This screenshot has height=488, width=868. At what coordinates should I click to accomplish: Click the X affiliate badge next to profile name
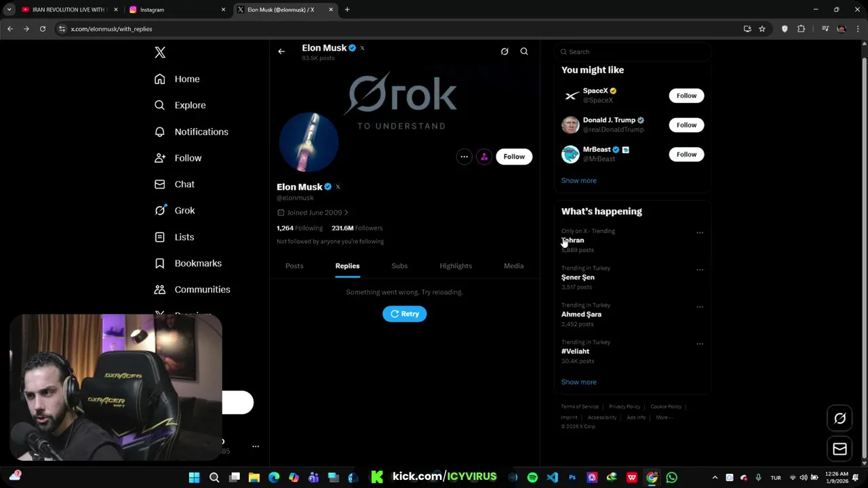pyautogui.click(x=338, y=187)
